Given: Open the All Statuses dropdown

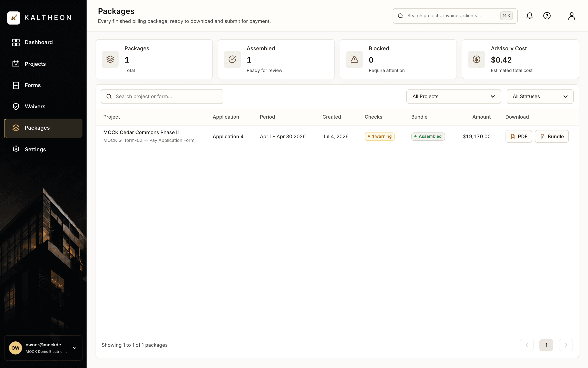Looking at the screenshot, I should coord(540,96).
